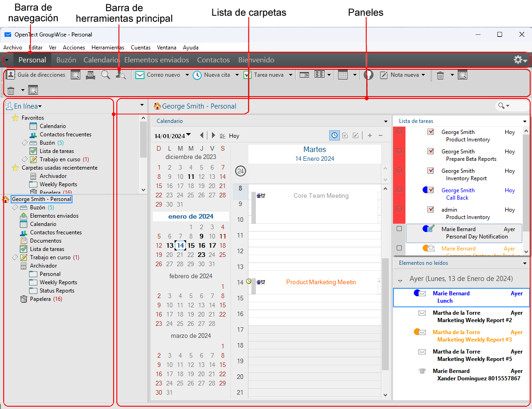
Task: Open the Ayuda menu
Action: coord(190,48)
